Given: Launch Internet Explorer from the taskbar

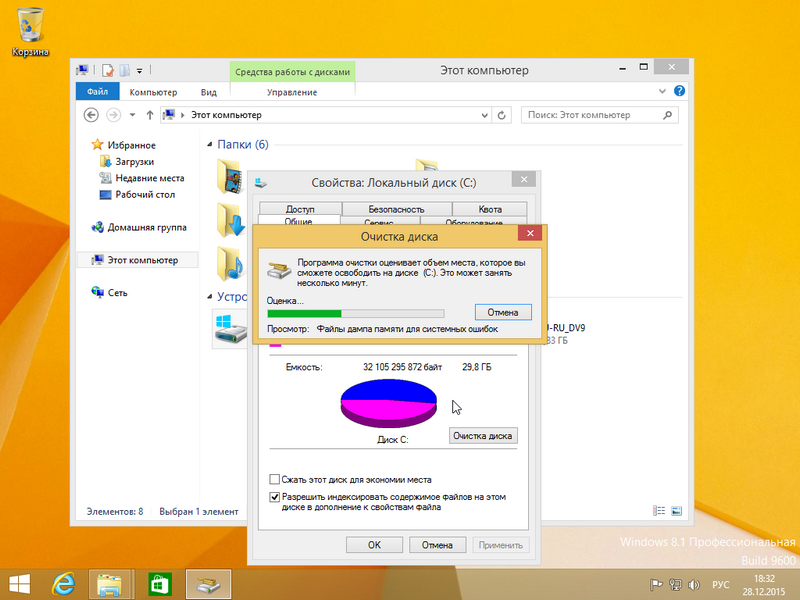Looking at the screenshot, I should 64,583.
